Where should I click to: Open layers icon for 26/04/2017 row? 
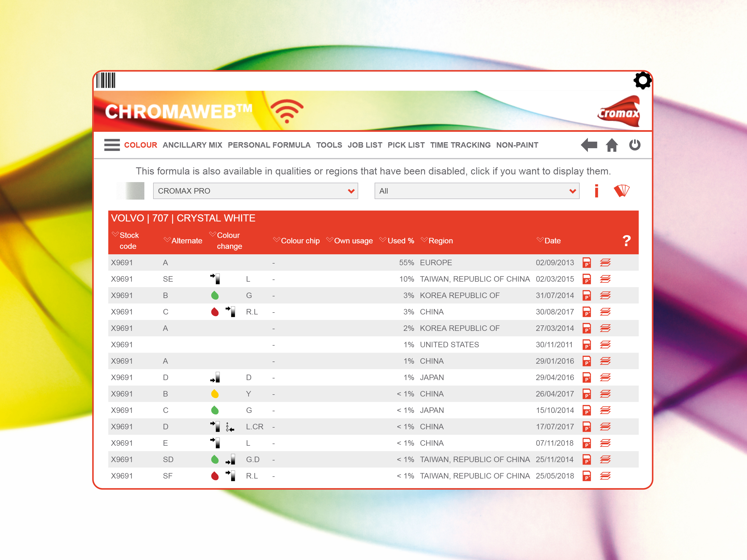tap(605, 394)
